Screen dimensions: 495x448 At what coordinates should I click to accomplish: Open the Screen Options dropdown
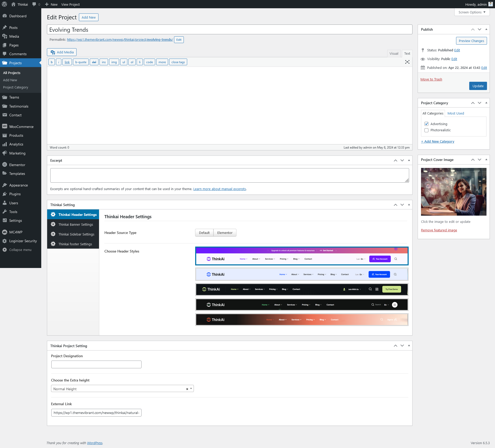[472, 12]
